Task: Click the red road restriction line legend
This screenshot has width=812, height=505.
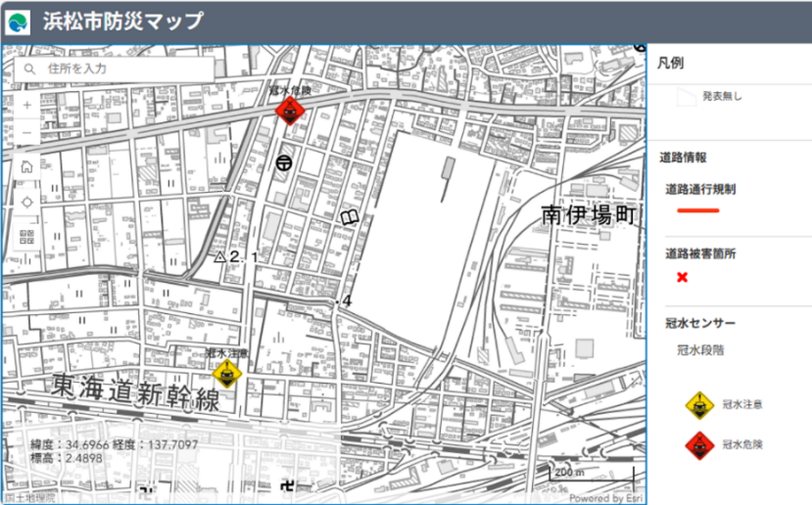Action: 698,210
